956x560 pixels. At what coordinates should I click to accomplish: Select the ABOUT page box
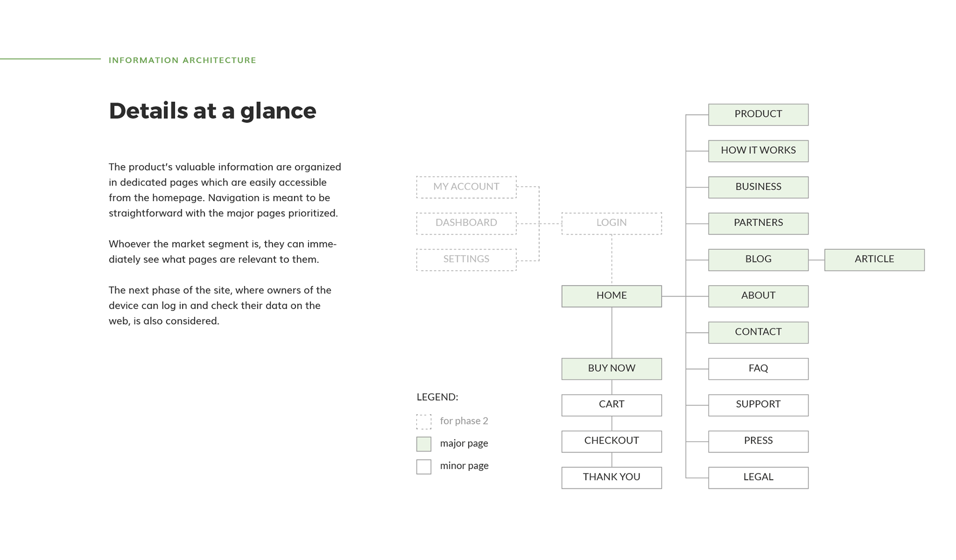point(758,296)
